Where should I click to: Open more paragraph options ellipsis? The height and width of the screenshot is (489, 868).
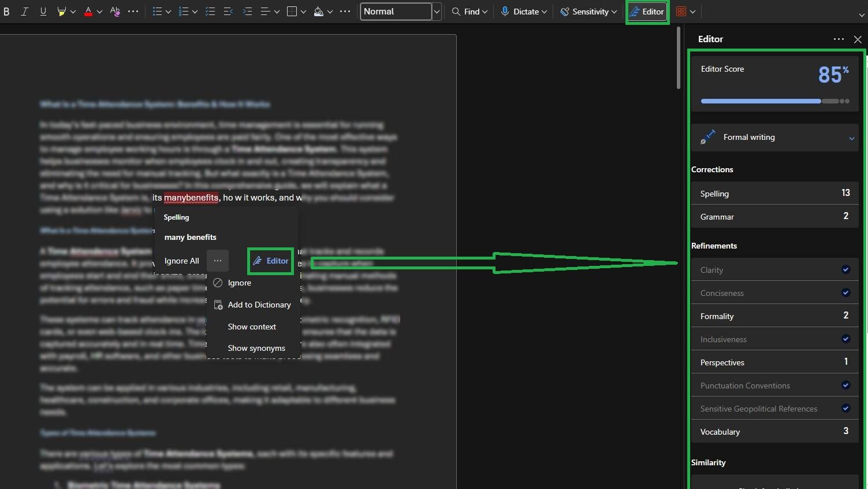tap(345, 12)
